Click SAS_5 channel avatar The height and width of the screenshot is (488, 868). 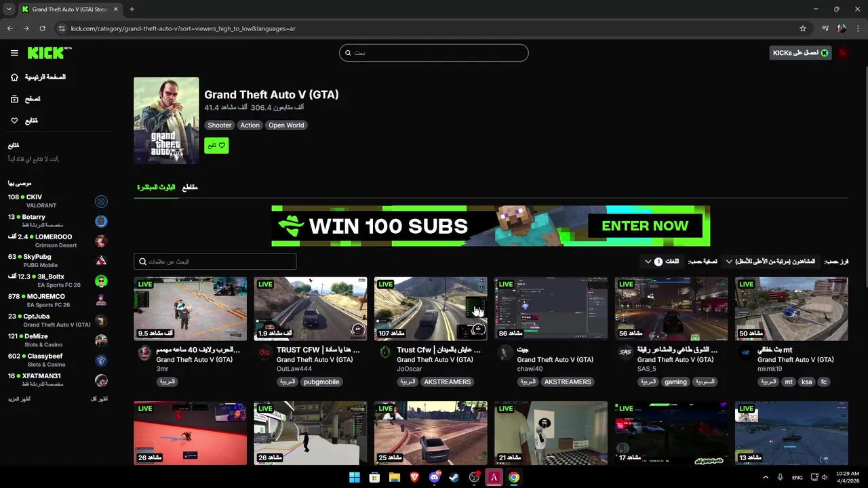(x=625, y=352)
